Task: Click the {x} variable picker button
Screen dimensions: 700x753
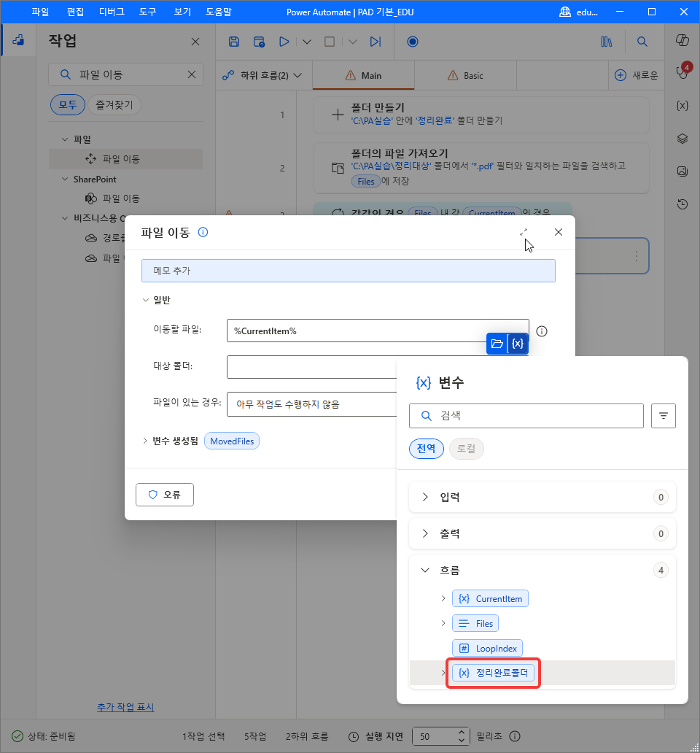Action: 517,344
